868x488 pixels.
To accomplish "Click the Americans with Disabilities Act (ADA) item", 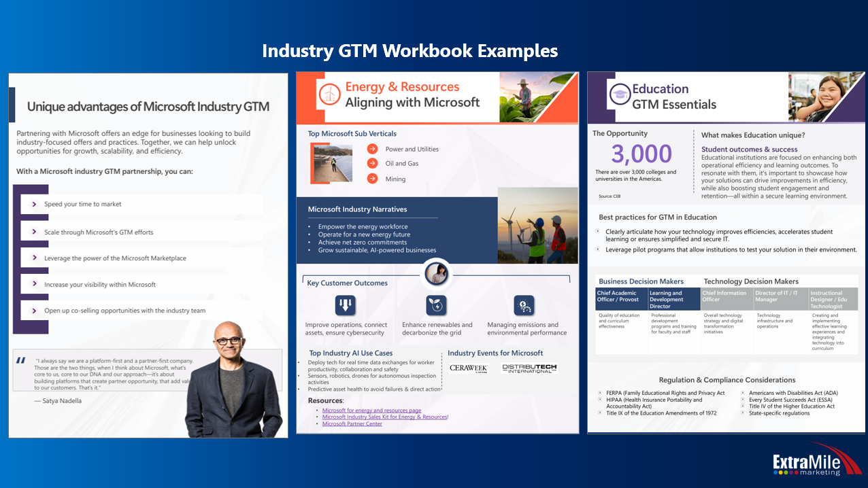I will coord(793,393).
